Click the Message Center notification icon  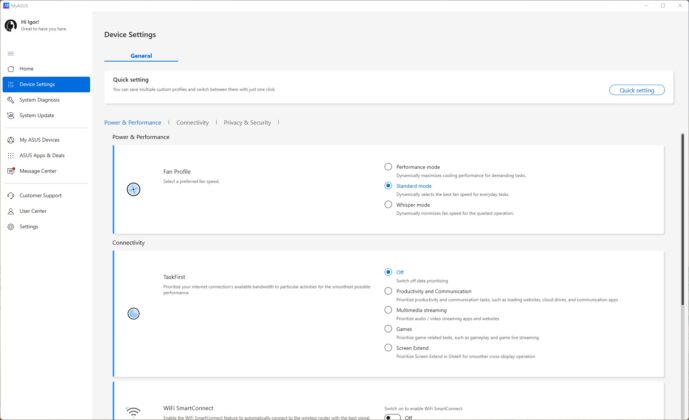[11, 171]
